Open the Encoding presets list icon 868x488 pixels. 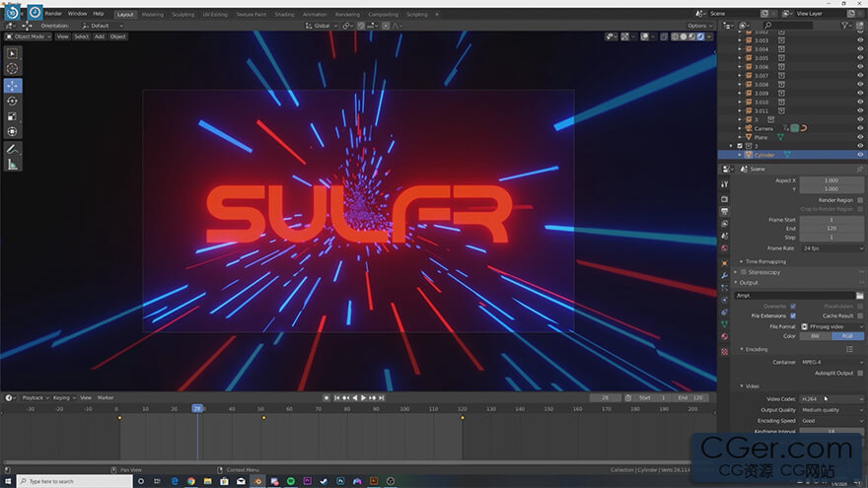(x=849, y=349)
